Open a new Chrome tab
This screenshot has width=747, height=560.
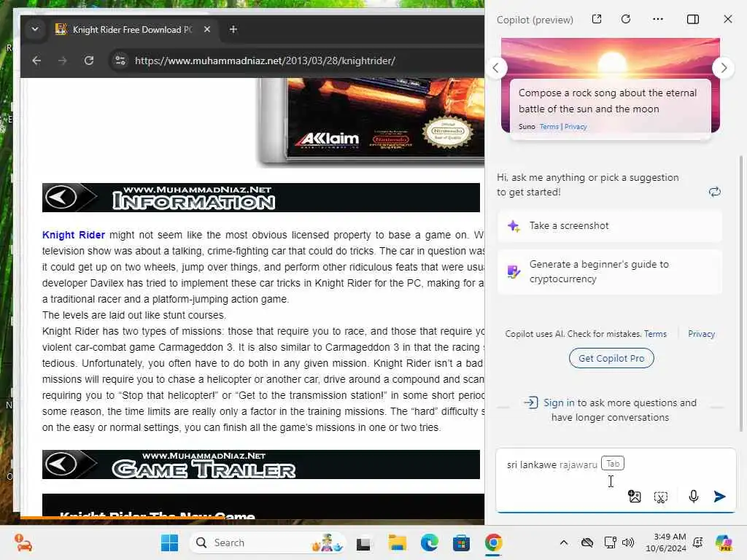tap(233, 29)
